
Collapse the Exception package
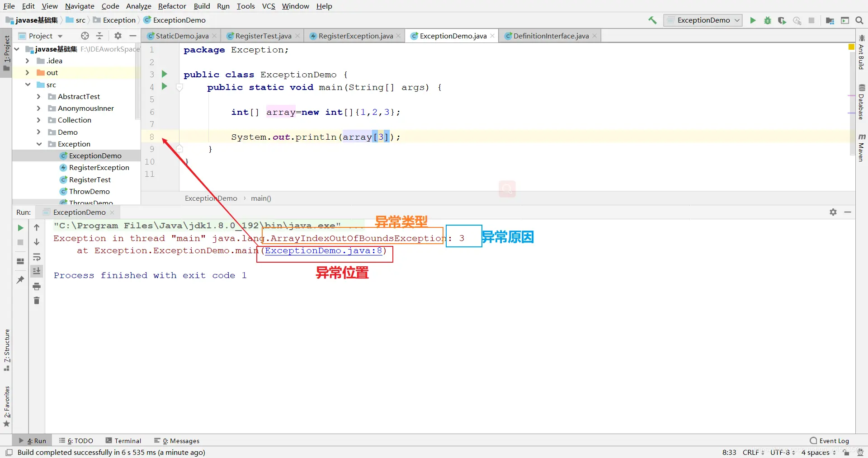click(x=39, y=144)
